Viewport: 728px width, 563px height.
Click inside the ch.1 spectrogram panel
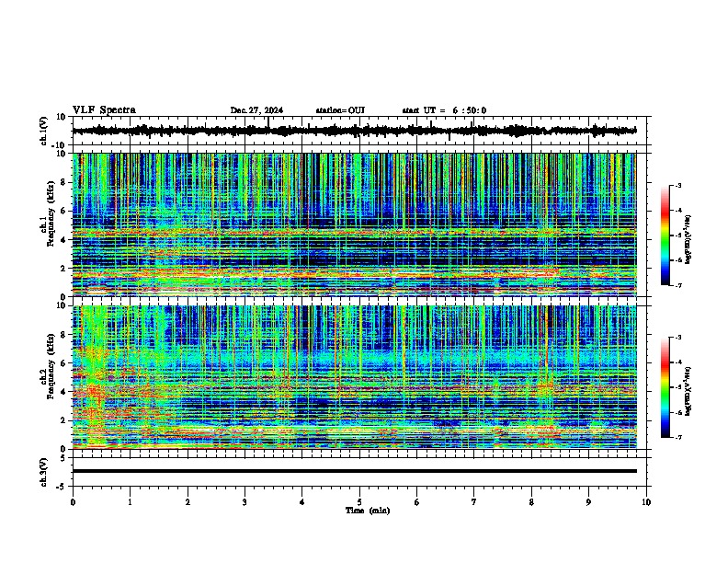click(354, 224)
